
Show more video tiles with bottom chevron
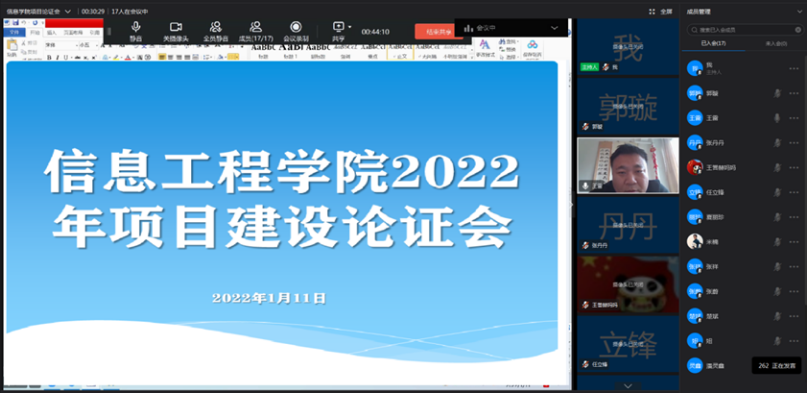coord(628,385)
